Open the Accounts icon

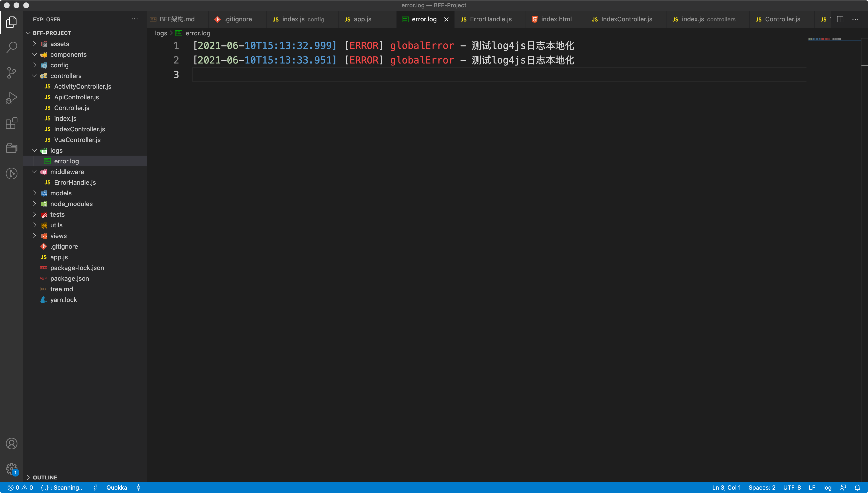point(11,444)
